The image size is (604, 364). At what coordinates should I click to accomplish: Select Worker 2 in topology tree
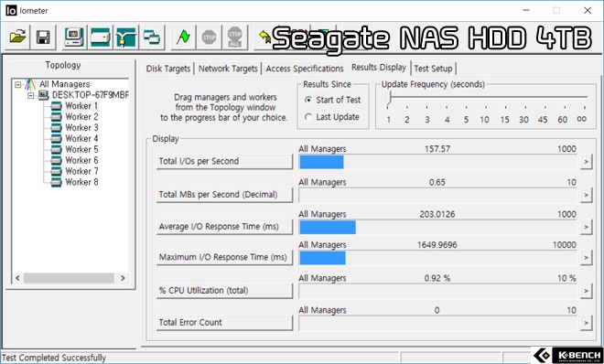[81, 116]
